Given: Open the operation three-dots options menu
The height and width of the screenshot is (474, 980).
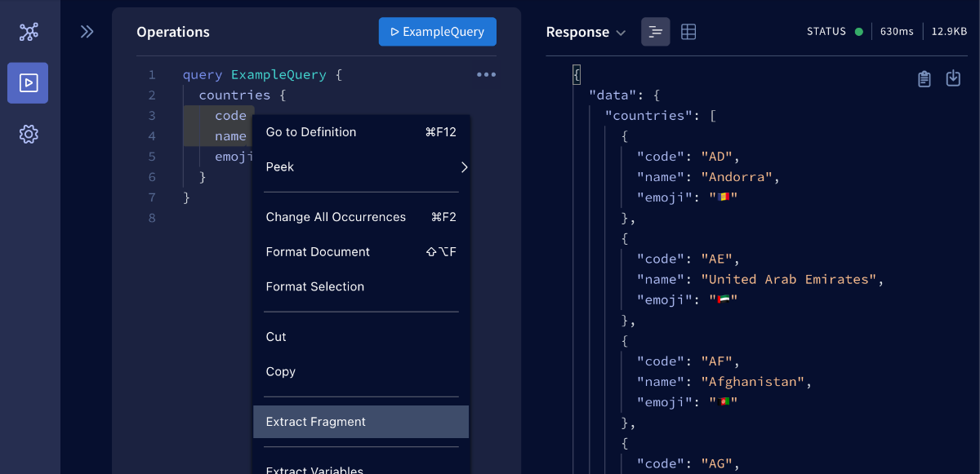Looking at the screenshot, I should click(x=487, y=74).
